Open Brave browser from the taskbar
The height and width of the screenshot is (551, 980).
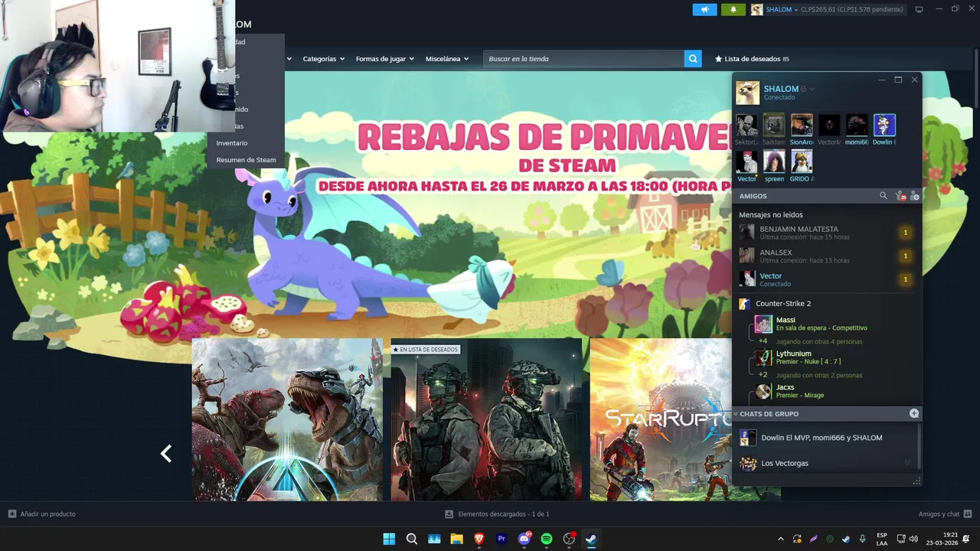479,539
